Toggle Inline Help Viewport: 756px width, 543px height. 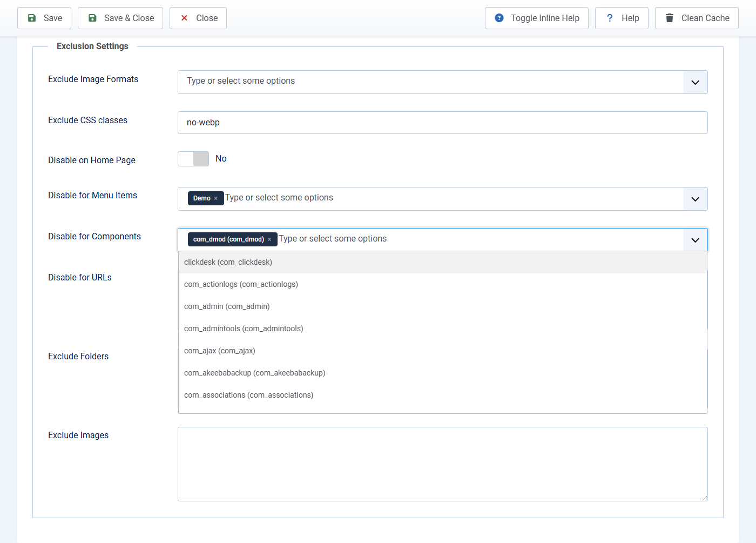537,18
